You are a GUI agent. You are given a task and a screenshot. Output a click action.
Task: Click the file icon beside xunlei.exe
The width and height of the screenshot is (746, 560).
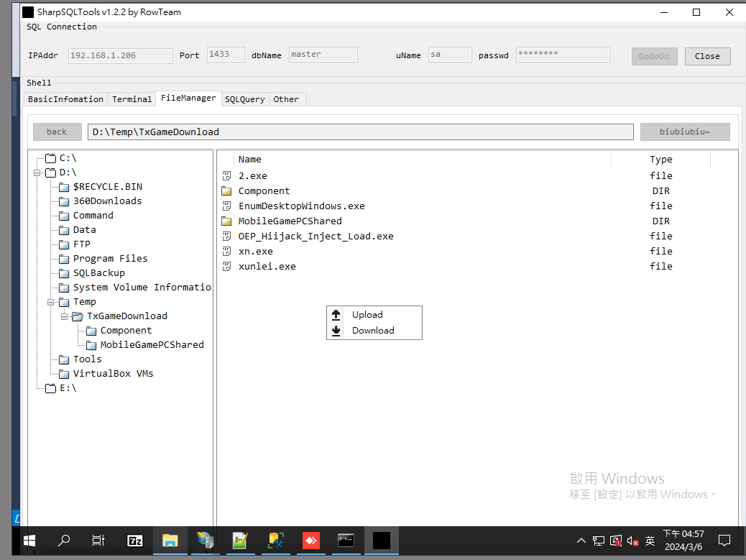pos(226,267)
